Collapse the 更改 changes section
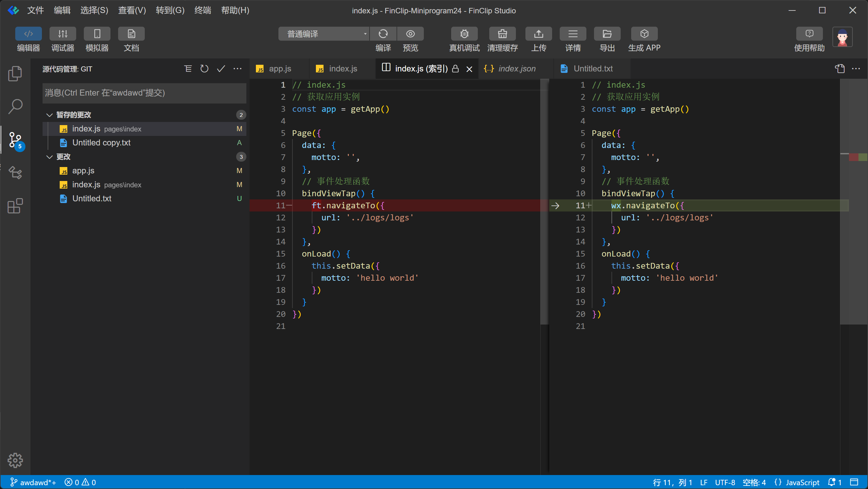The width and height of the screenshot is (868, 489). (x=50, y=157)
